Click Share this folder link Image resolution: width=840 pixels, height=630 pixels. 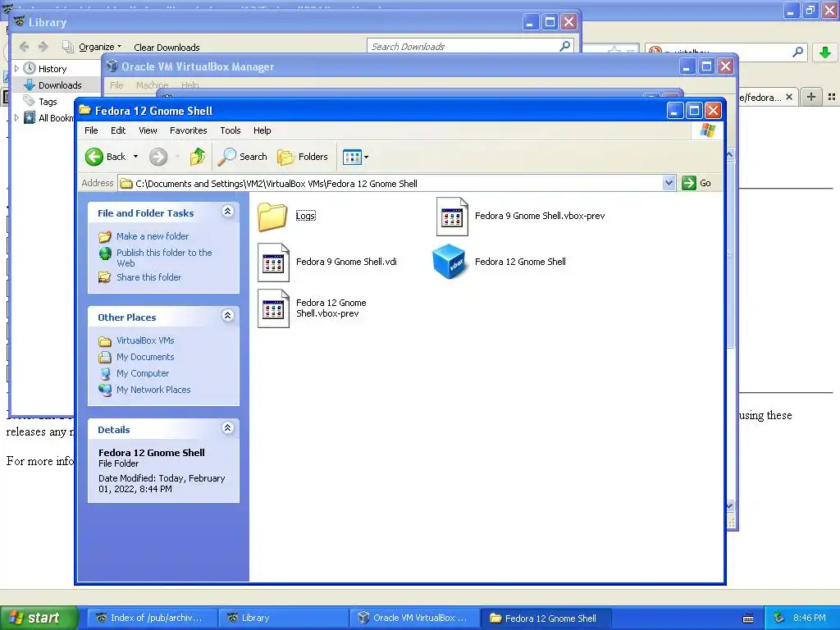(149, 277)
